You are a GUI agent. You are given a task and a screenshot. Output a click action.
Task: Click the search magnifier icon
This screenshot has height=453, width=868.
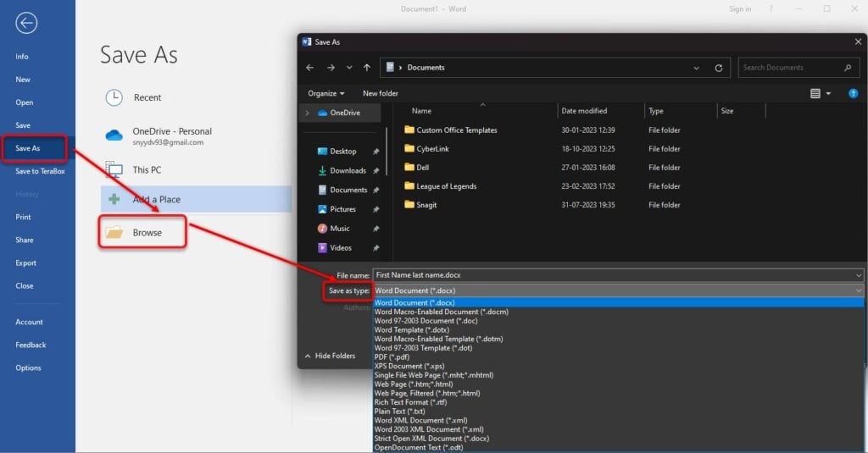click(848, 68)
